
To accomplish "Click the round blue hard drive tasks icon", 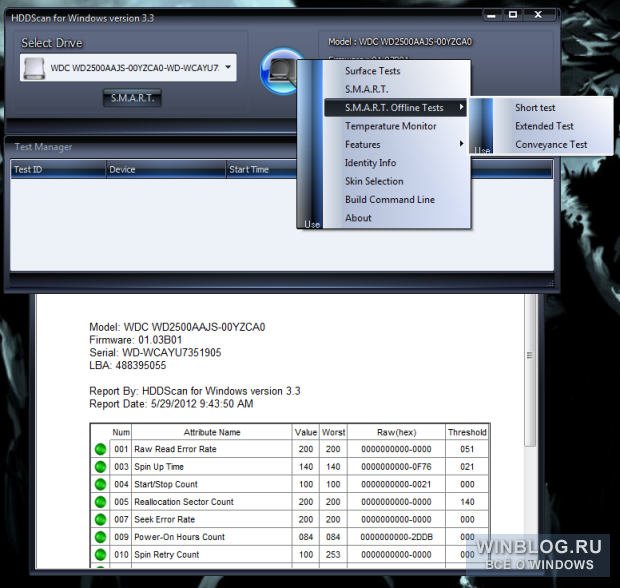I will pyautogui.click(x=279, y=71).
